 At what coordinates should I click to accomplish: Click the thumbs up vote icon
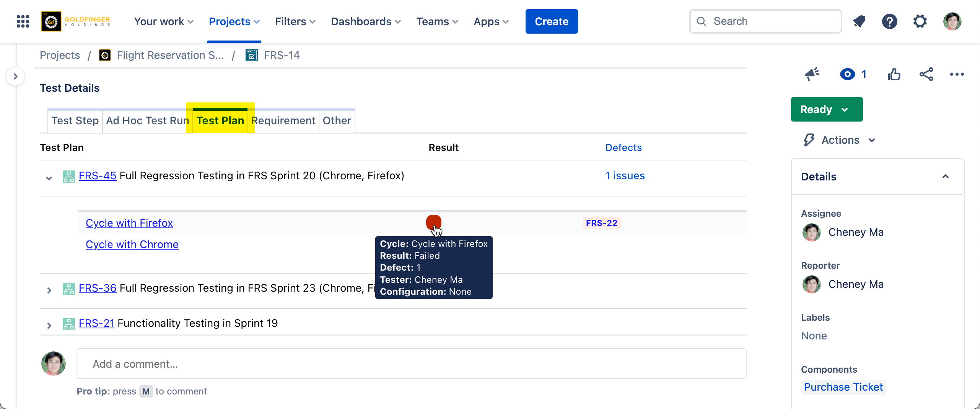coord(894,74)
